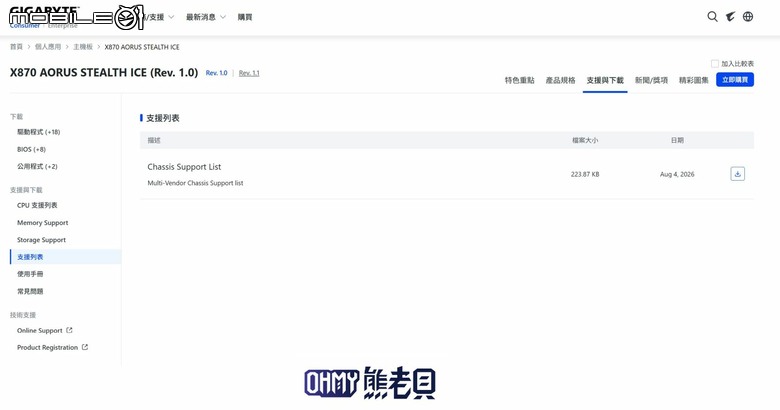780x410 pixels.
Task: Go to 首頁 in breadcrumb
Action: (x=16, y=47)
